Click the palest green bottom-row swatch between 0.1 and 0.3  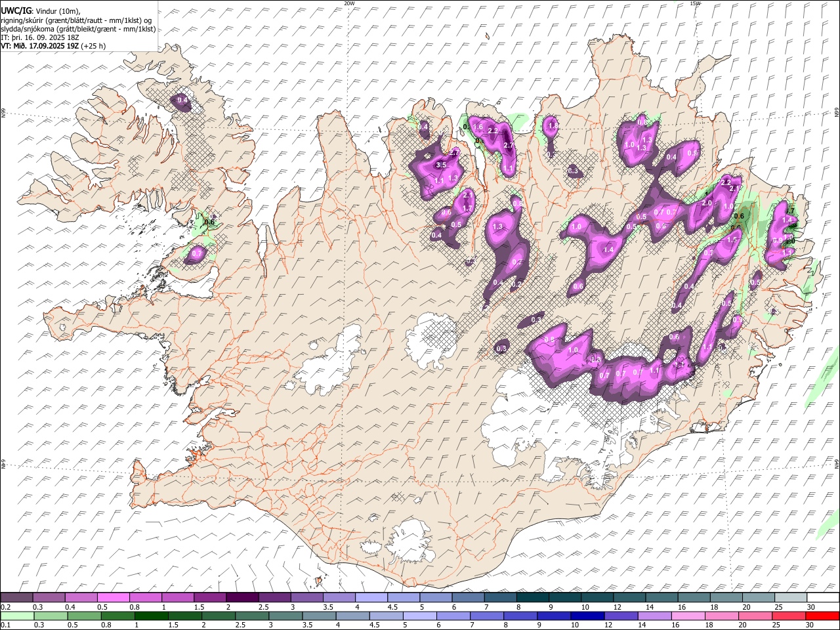(x=17, y=616)
